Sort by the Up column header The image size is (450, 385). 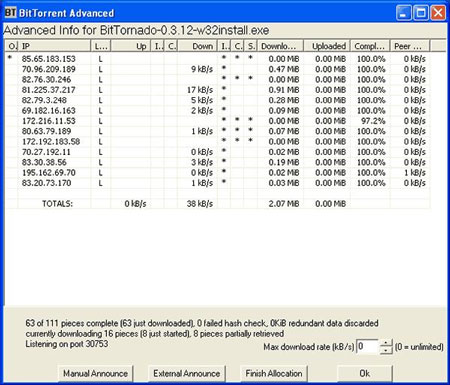[130, 46]
